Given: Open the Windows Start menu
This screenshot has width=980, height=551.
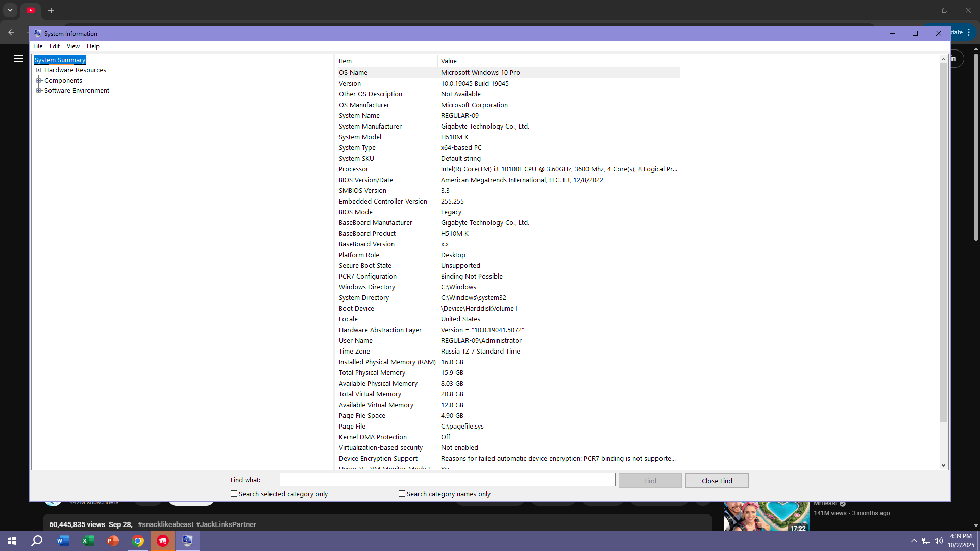Looking at the screenshot, I should click(12, 541).
